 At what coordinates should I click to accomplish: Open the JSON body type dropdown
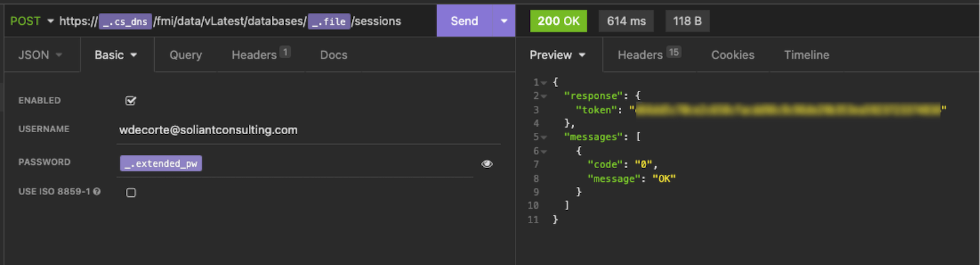pyautogui.click(x=40, y=55)
